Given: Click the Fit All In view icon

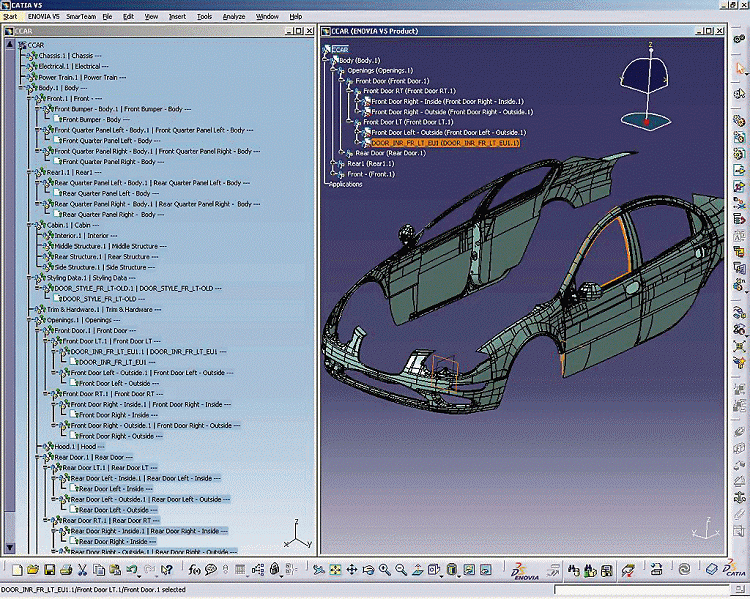Looking at the screenshot, I should (x=335, y=570).
